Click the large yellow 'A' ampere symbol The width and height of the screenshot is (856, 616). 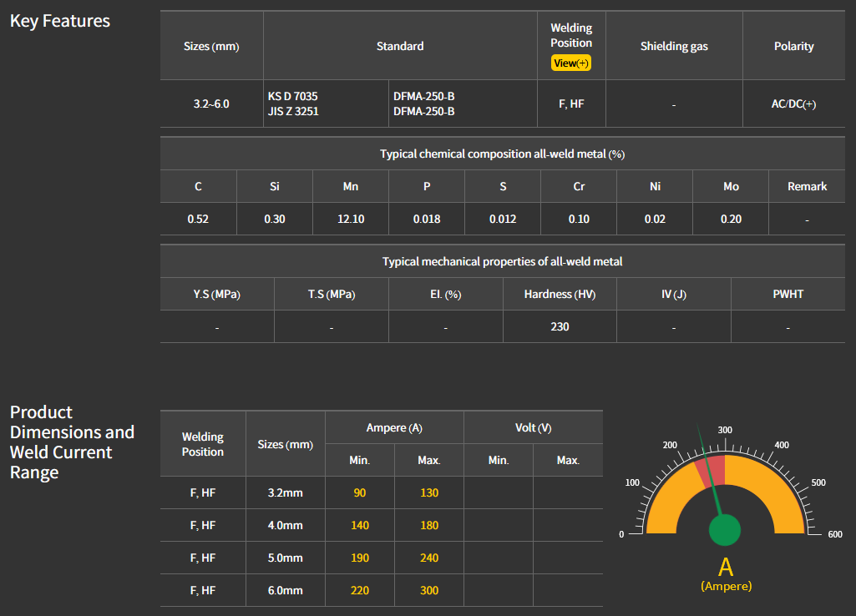pos(726,568)
